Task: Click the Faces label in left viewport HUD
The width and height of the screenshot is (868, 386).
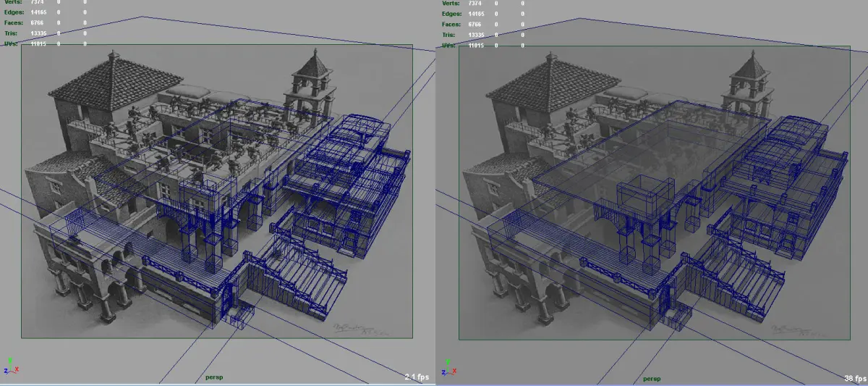Action: tap(14, 23)
